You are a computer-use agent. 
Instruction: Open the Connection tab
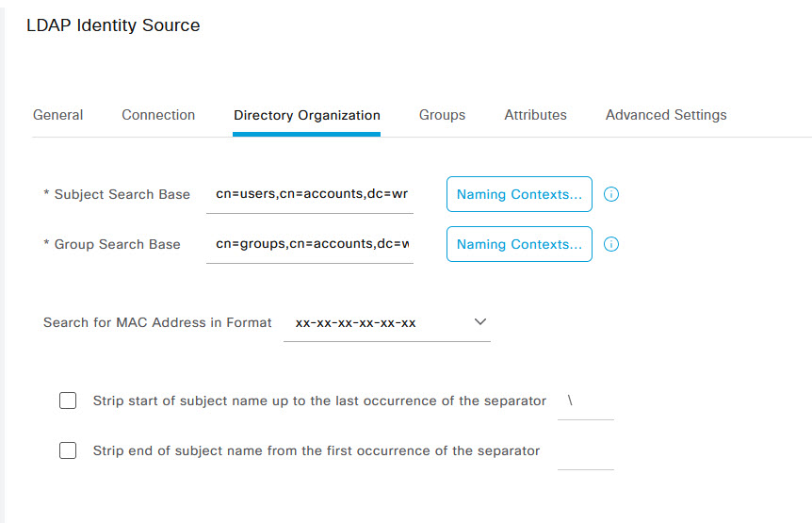[x=158, y=115]
